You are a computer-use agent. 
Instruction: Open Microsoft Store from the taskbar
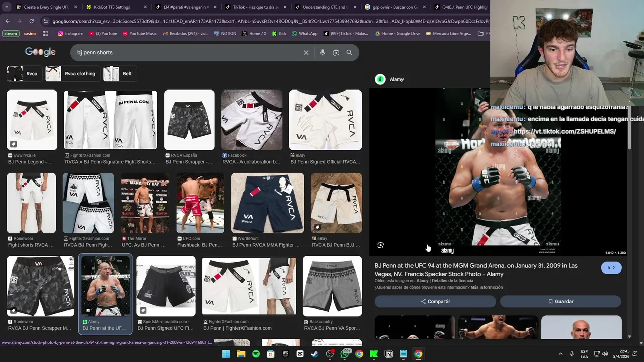[271, 354]
